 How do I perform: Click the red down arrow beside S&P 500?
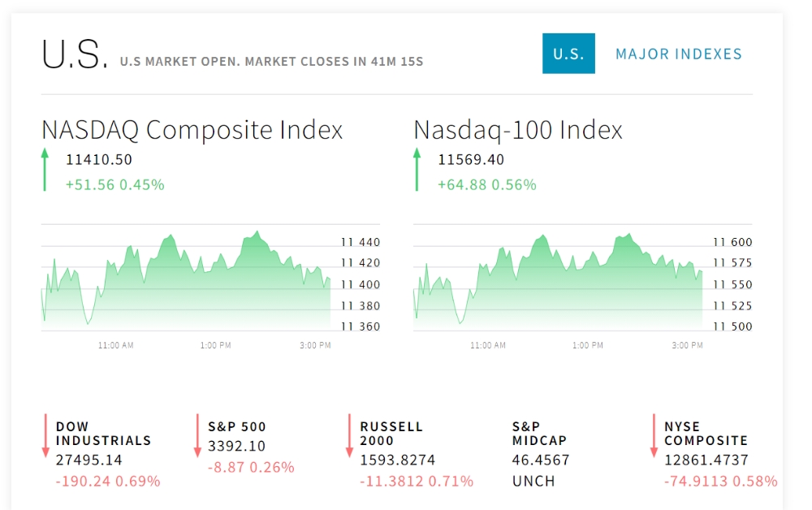tap(197, 435)
